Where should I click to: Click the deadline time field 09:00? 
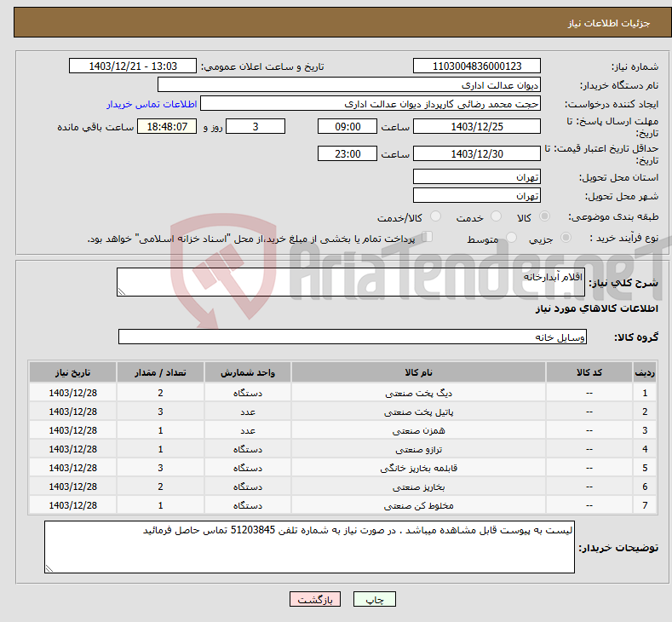pyautogui.click(x=347, y=126)
